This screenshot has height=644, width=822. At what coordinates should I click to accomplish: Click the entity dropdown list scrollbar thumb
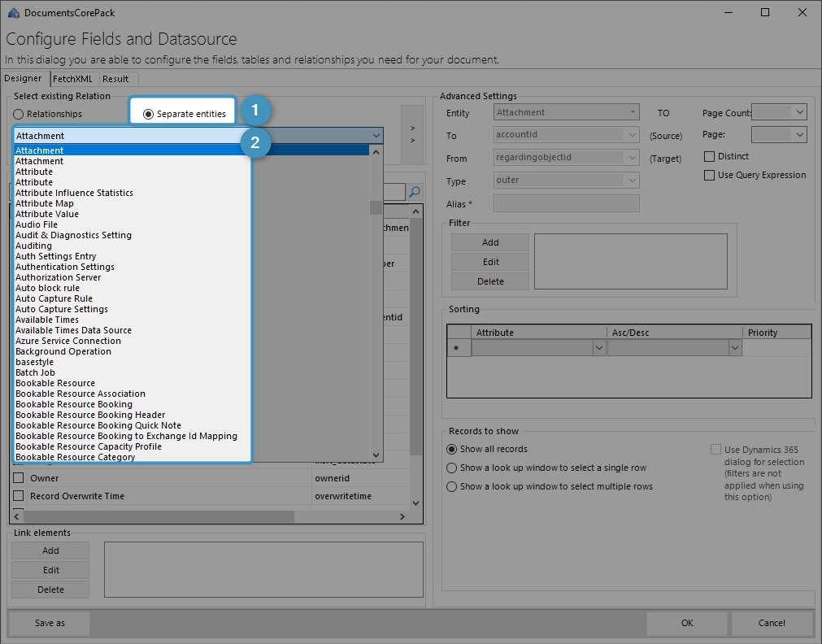[x=376, y=207]
